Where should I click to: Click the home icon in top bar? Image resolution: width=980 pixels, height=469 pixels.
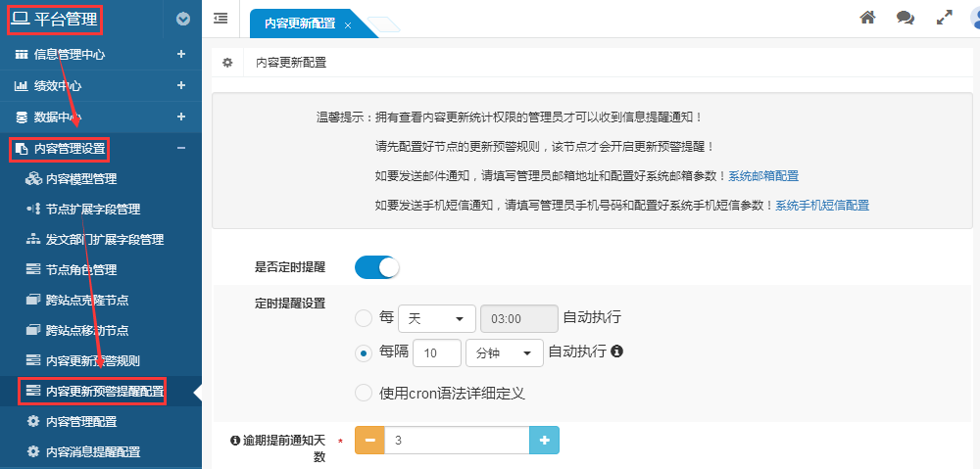pos(867,18)
